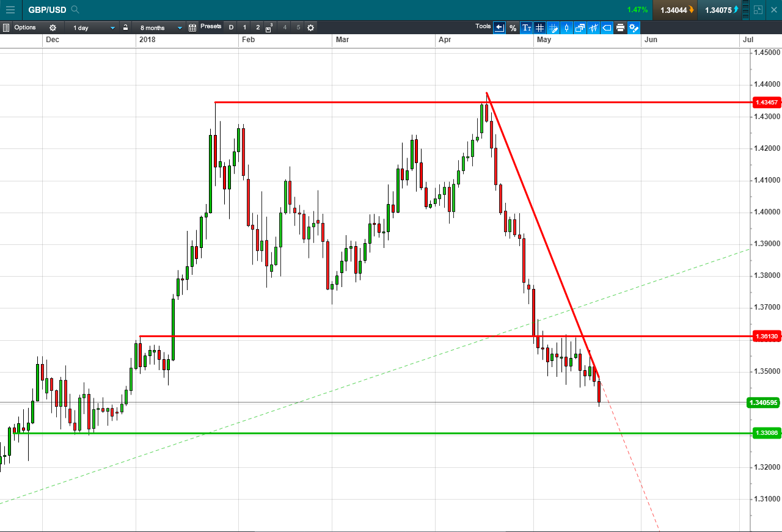This screenshot has width=782, height=532.
Task: Select preset 5
Action: coord(298,27)
